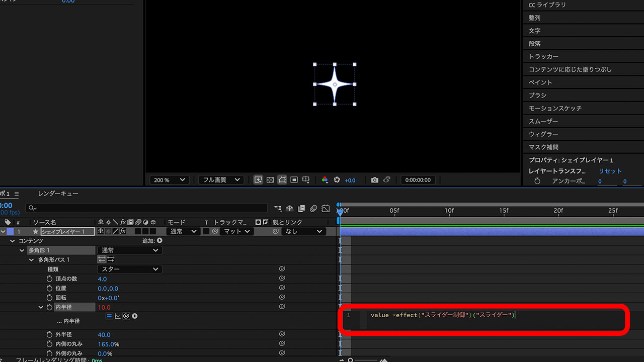Open the フル画質 resolution dropdown
This screenshot has width=644, height=362.
pyautogui.click(x=221, y=180)
